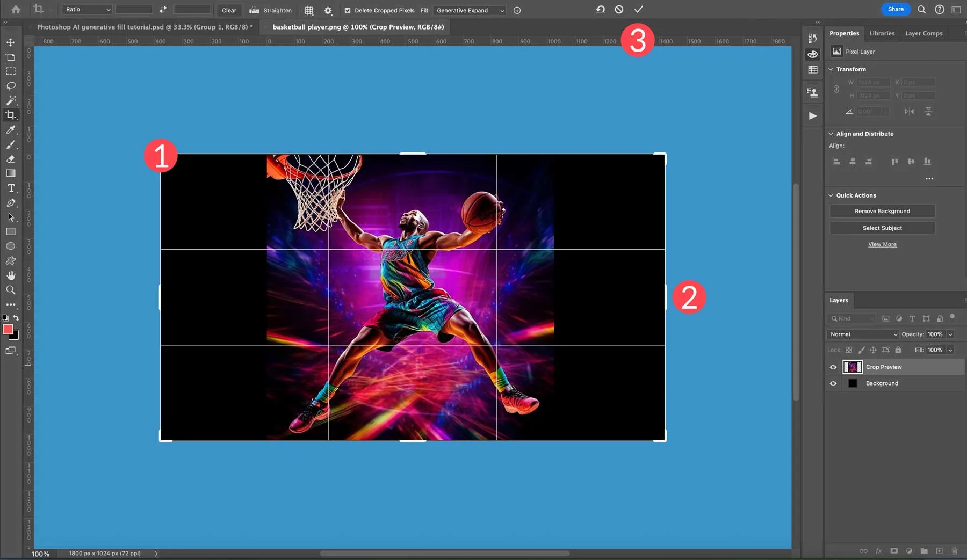Switch to the Libraries tab

(881, 33)
